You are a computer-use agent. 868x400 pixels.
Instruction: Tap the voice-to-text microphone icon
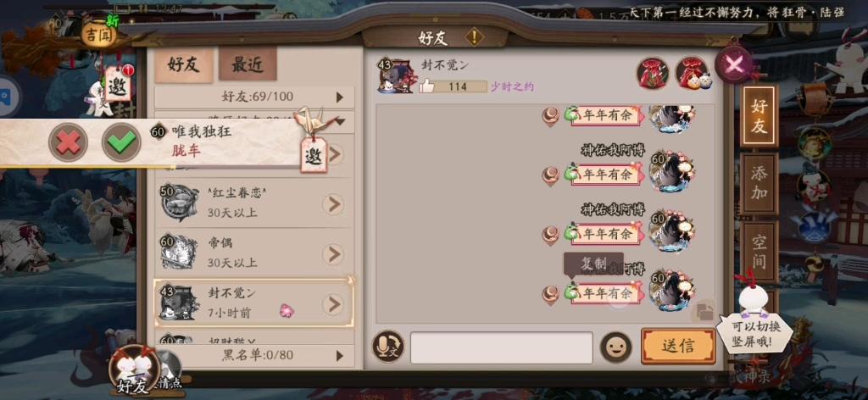click(x=387, y=347)
